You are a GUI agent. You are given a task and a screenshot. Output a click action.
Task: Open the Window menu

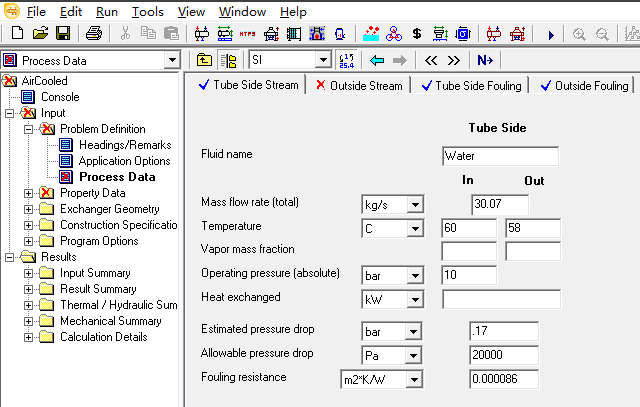(x=242, y=12)
